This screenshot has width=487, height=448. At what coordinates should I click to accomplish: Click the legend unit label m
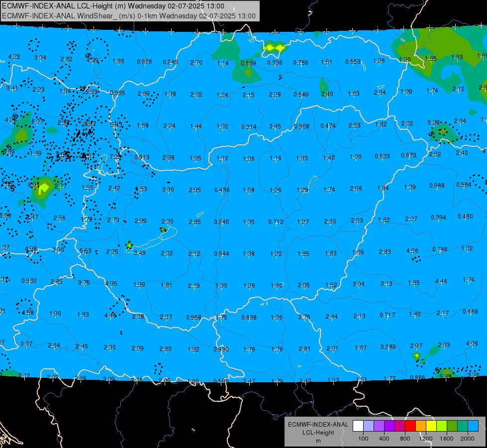point(318,441)
